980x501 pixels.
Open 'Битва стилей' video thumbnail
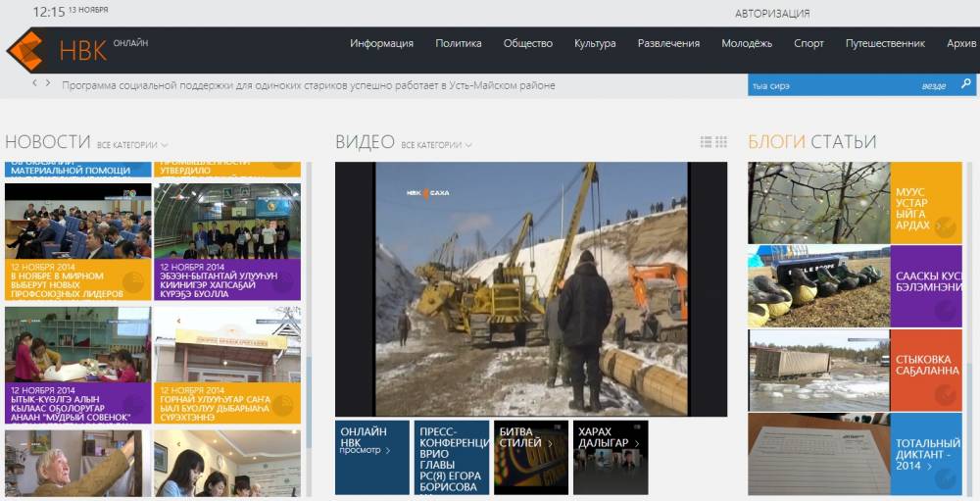pos(530,457)
